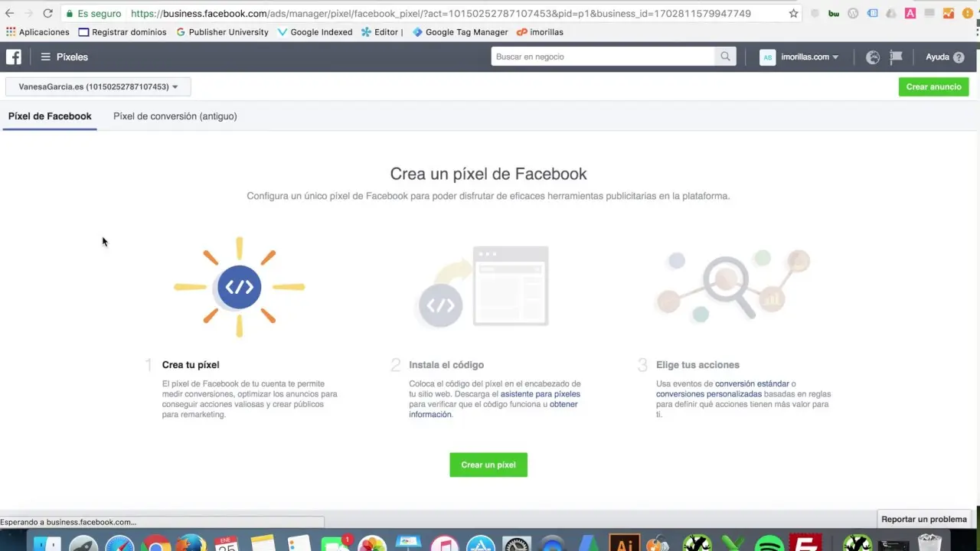Click the Ayuda text label
This screenshot has width=980, height=551.
(x=937, y=57)
